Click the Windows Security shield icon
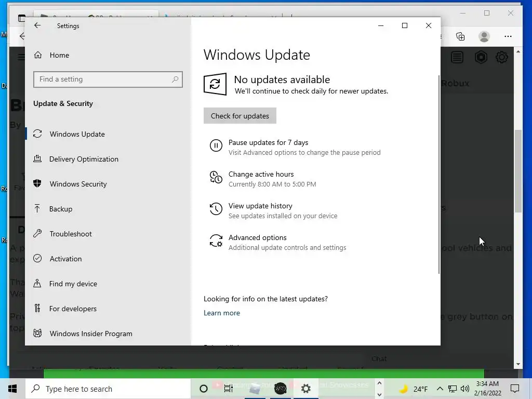This screenshot has width=532, height=399. (x=37, y=183)
